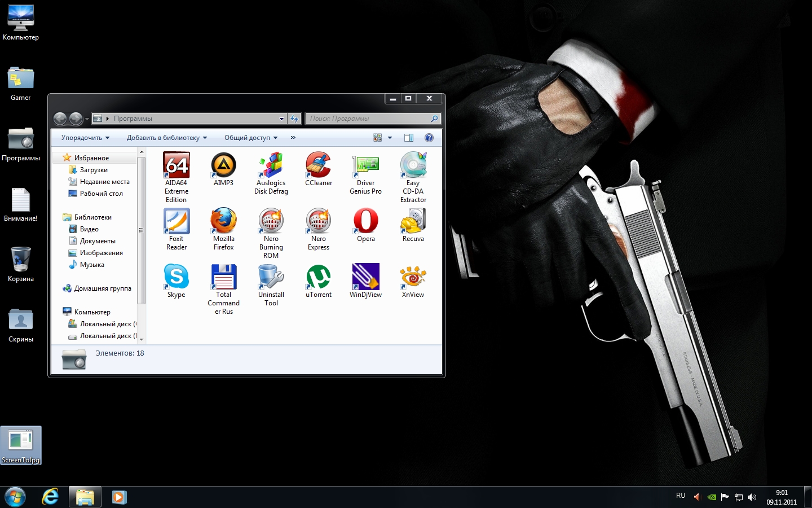
Task: Open the Упорядочить menu
Action: pyautogui.click(x=85, y=138)
